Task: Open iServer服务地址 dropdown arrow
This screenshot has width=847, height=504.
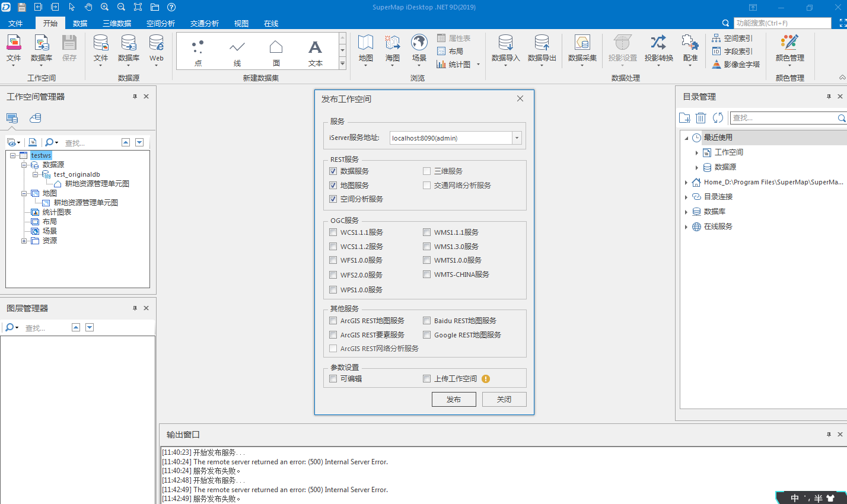Action: coord(517,138)
